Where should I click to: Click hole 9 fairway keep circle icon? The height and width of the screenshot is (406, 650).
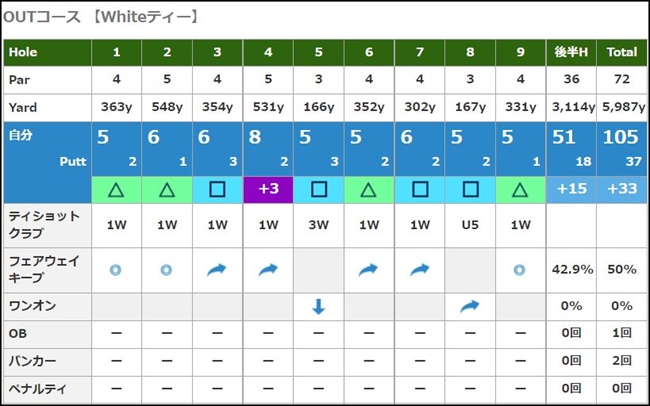(x=520, y=270)
